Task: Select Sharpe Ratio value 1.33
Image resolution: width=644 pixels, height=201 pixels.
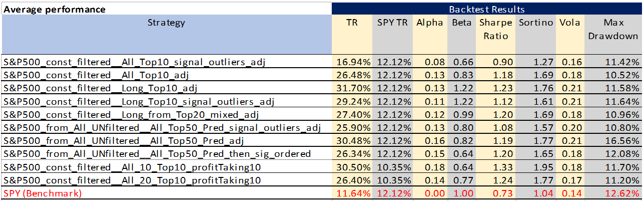Action: tap(495, 166)
